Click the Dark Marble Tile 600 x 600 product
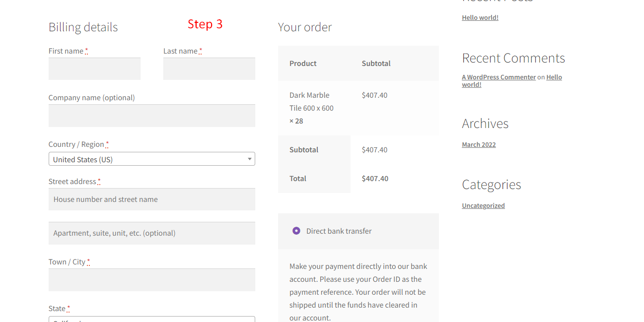This screenshot has height=322, width=644. [311, 102]
